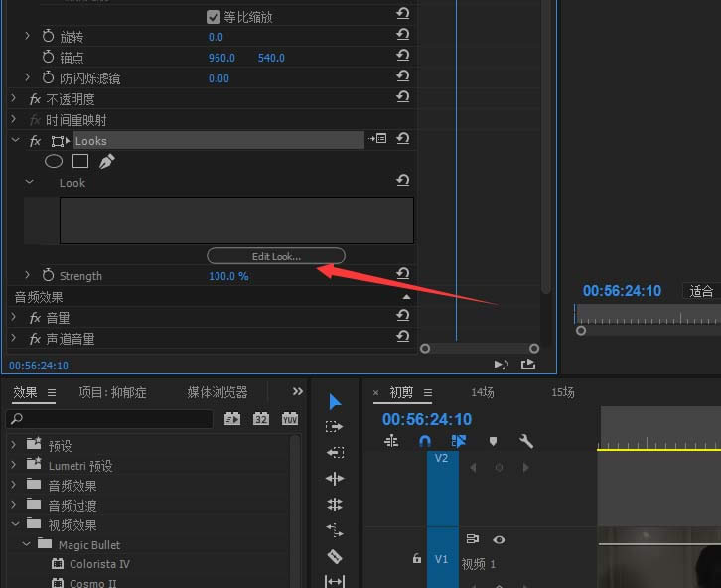Viewport: 721px width, 588px height.
Task: Select the Razor tool
Action: 335,557
